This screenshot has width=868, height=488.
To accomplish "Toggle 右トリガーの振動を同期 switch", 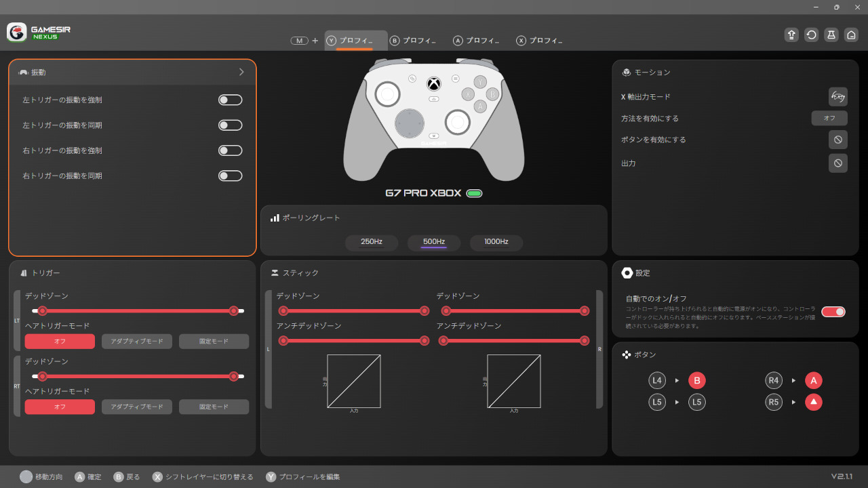I will click(230, 176).
